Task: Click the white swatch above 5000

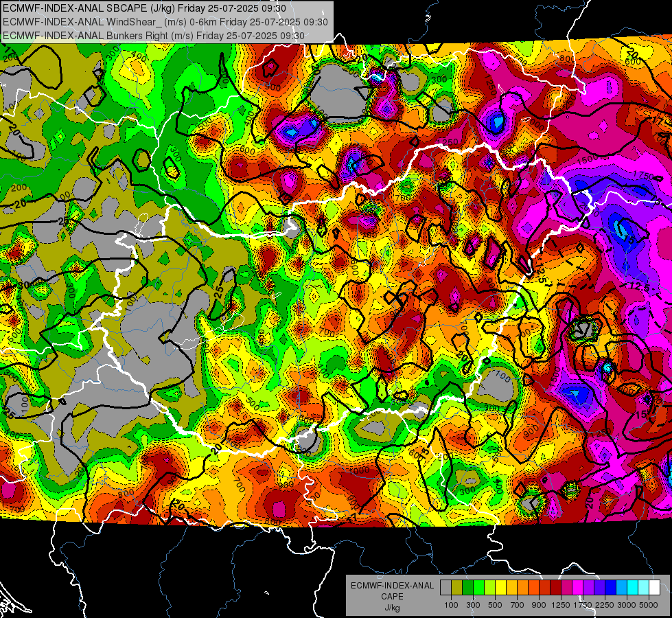Action: pyautogui.click(x=654, y=588)
